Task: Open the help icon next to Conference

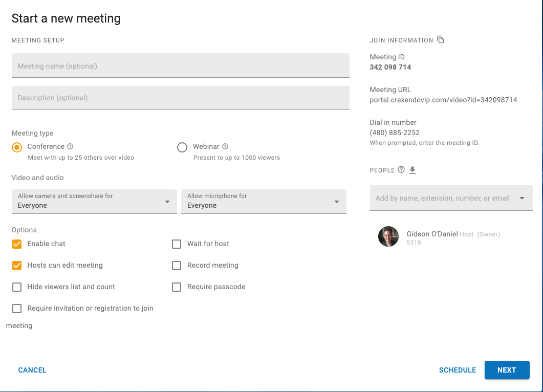Action: 70,146
